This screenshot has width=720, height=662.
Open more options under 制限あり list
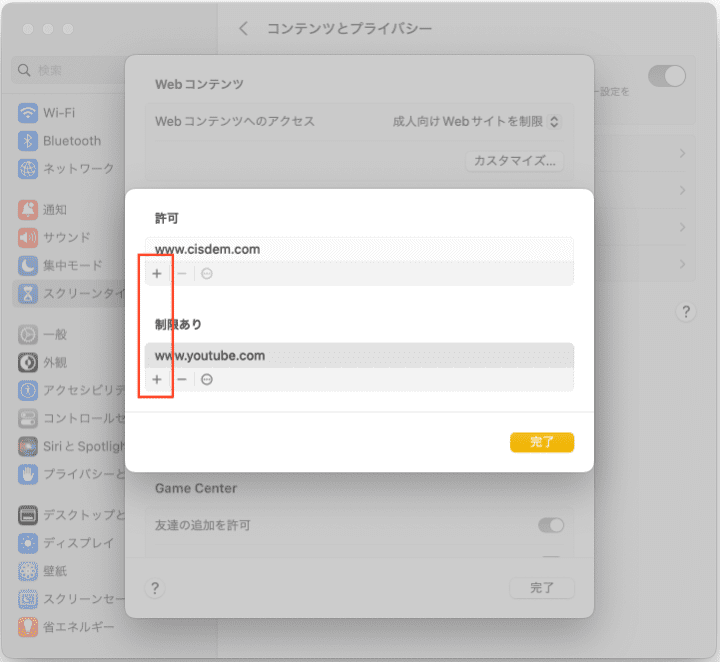tap(207, 380)
